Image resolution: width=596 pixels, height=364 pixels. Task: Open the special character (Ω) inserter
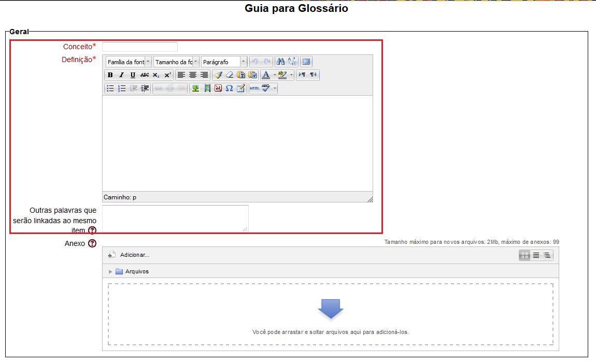coord(230,88)
